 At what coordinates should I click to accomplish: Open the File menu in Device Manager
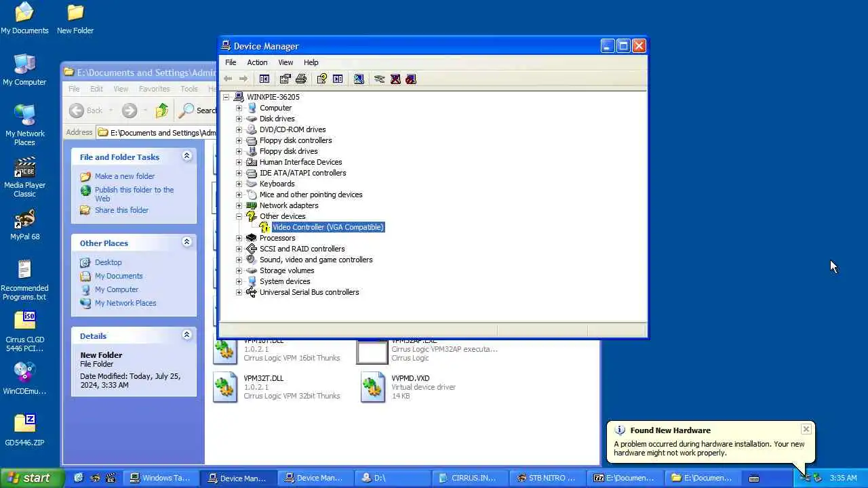tap(231, 62)
